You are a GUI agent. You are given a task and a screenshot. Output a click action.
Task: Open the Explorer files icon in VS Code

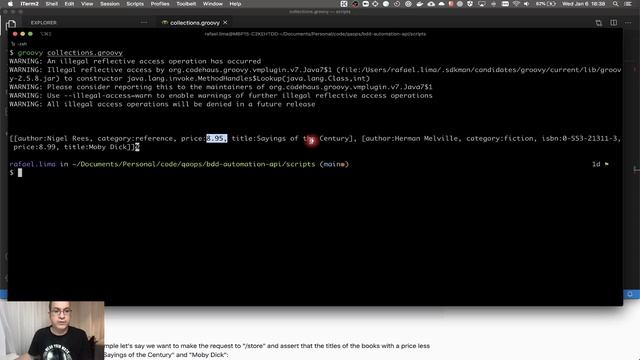tap(11, 24)
